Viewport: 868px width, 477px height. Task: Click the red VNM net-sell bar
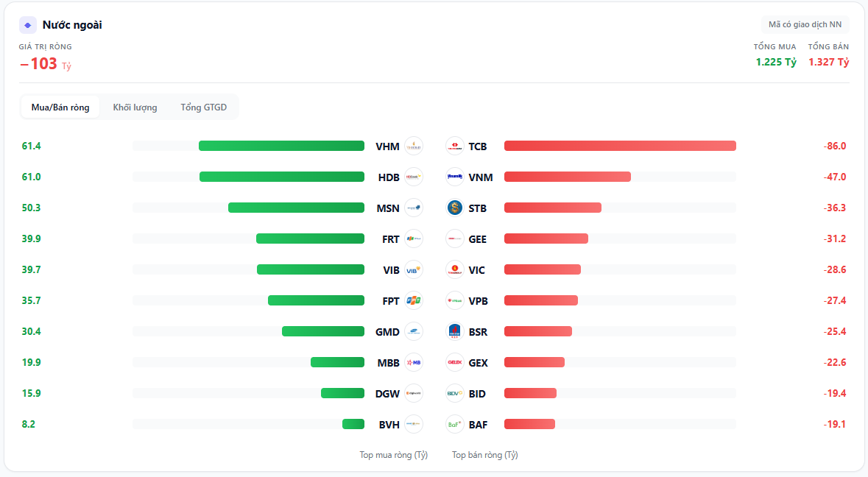(x=568, y=177)
